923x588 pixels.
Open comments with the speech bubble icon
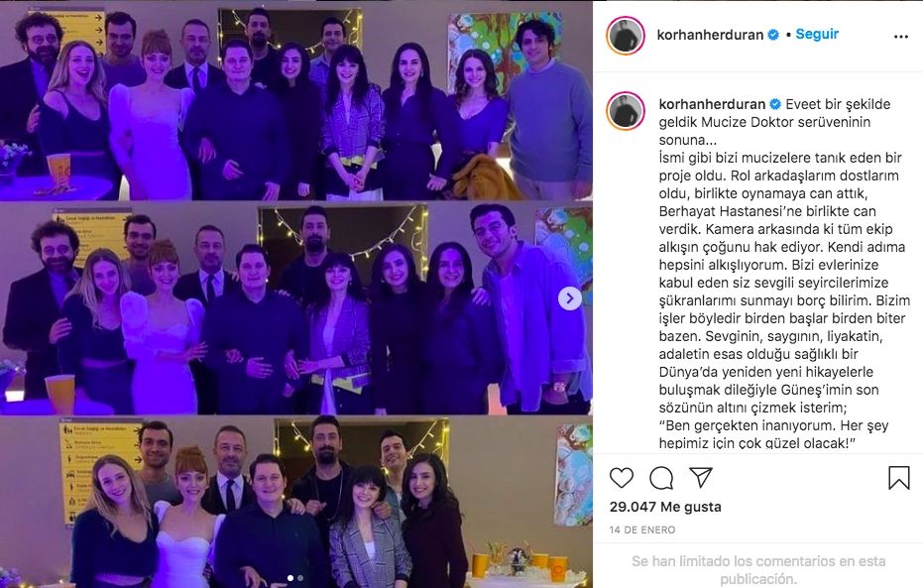pyautogui.click(x=661, y=478)
